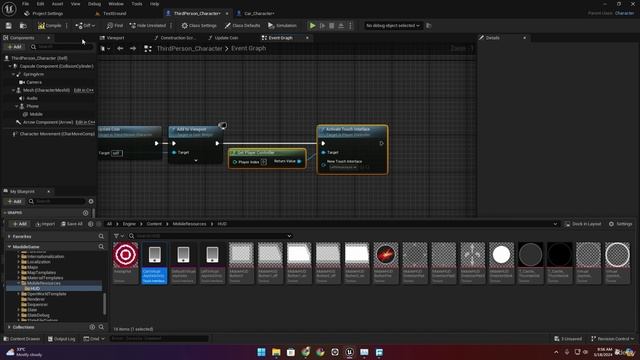Viewport: 640px width, 360px height.
Task: Click add graph plus icon in GRAPHS
Action: (85, 213)
